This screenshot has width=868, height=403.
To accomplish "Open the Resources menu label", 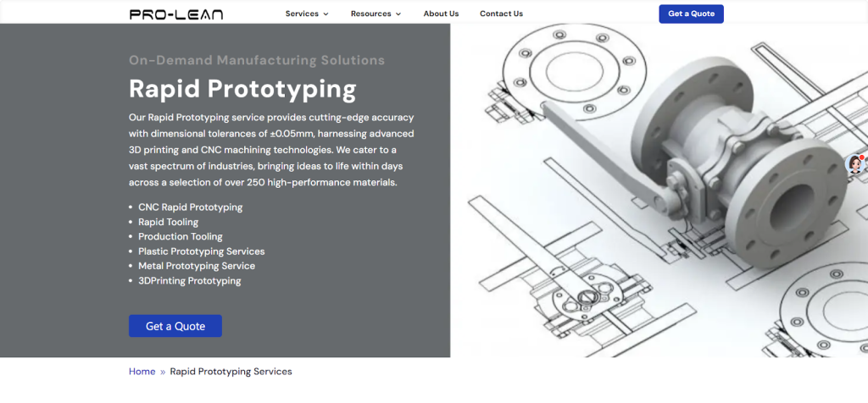I will point(371,14).
